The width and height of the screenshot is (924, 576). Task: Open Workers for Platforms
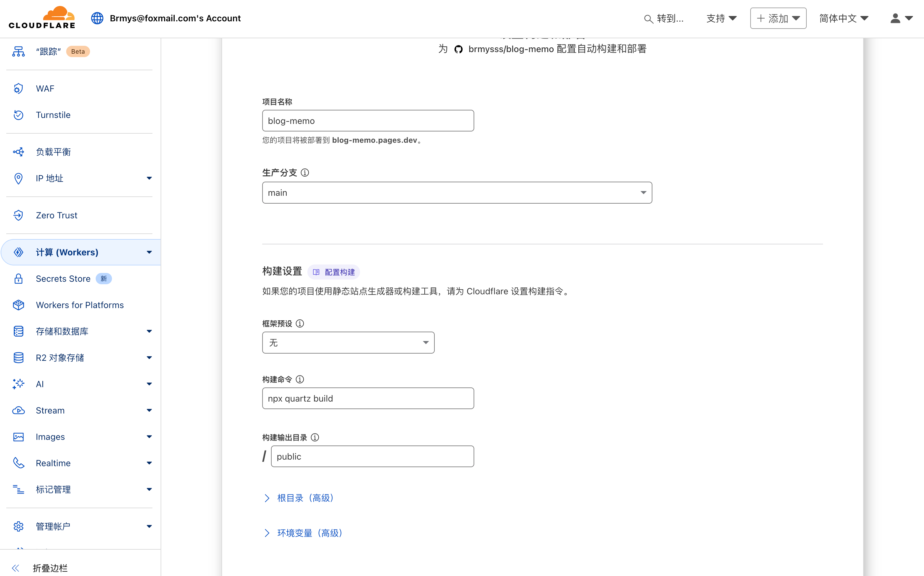click(79, 305)
